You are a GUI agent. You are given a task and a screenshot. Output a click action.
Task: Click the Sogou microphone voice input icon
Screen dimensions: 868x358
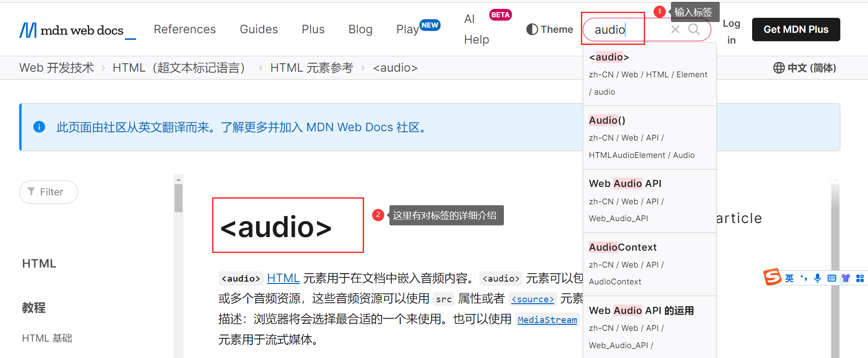pos(817,278)
